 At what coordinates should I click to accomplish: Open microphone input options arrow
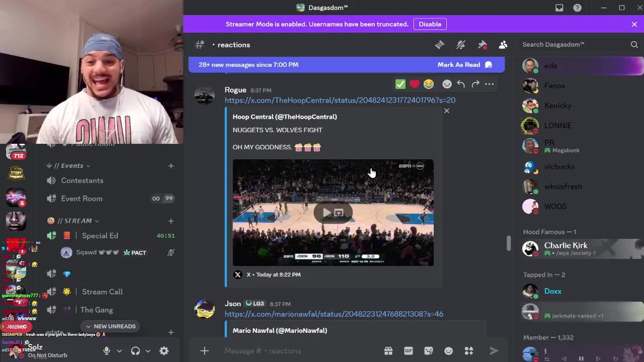119,351
